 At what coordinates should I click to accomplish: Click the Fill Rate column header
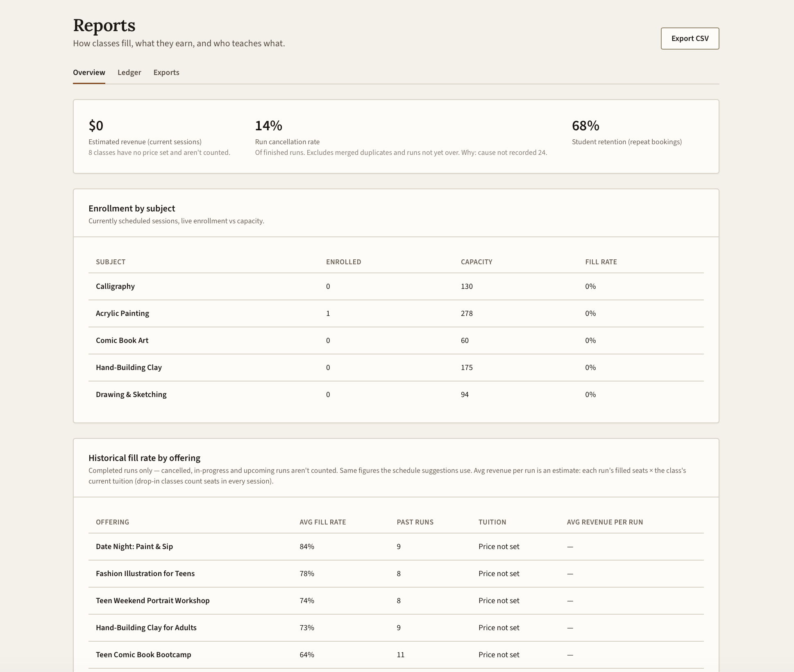click(x=601, y=262)
